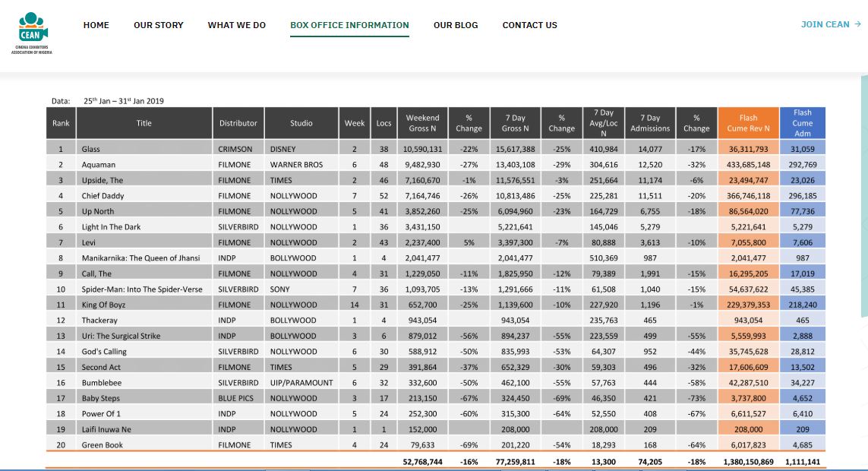Screen dimensions: 868x471
Task: Open WHAT WE DO page
Action: 236,25
